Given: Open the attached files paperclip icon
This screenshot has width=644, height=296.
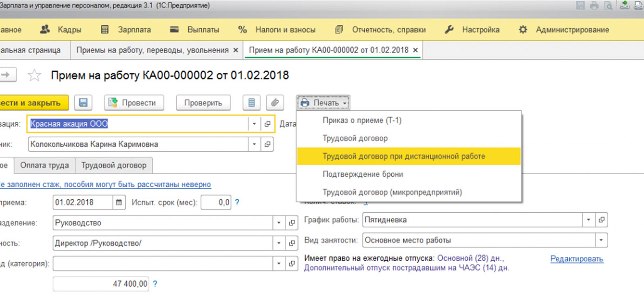Looking at the screenshot, I should [x=275, y=103].
